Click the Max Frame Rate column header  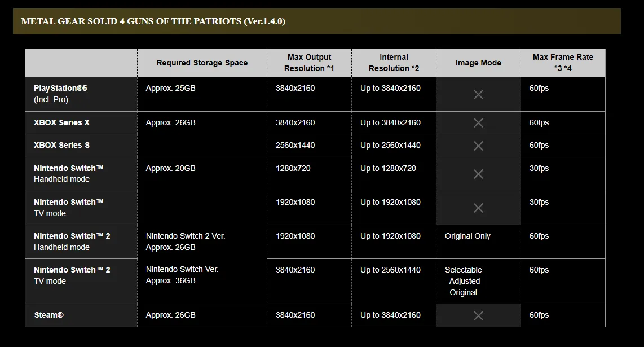click(563, 63)
